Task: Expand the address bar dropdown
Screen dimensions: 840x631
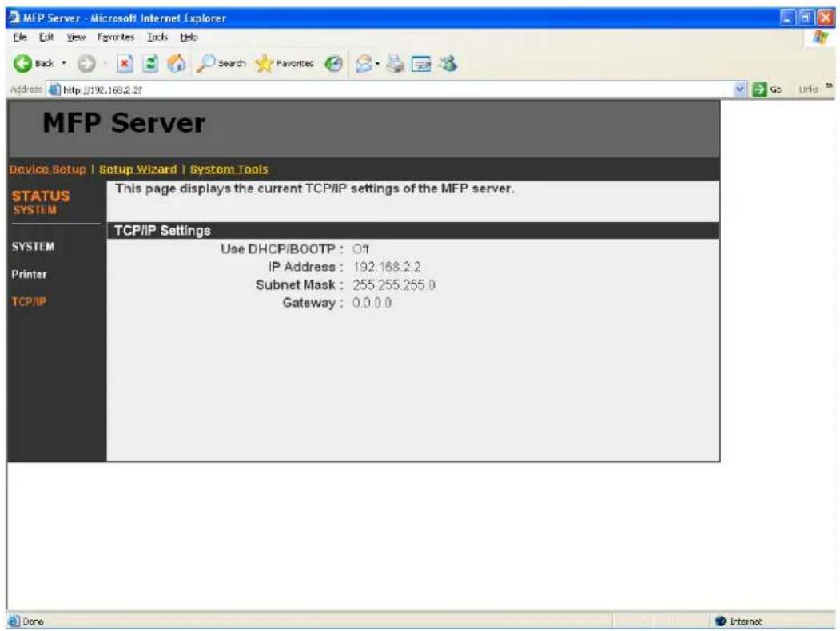Action: pyautogui.click(x=740, y=89)
